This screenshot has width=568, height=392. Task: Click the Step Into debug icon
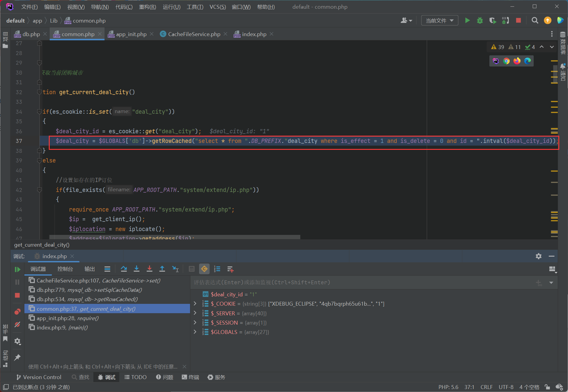136,269
